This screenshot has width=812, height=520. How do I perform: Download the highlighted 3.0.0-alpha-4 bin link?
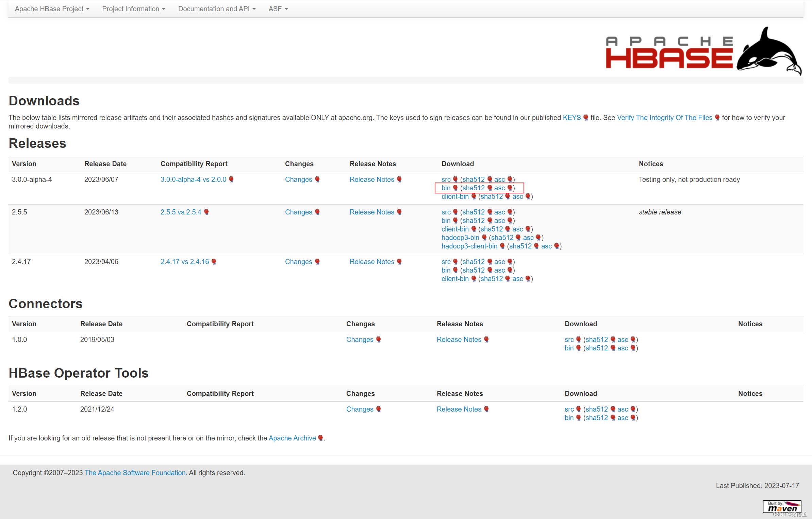click(446, 188)
